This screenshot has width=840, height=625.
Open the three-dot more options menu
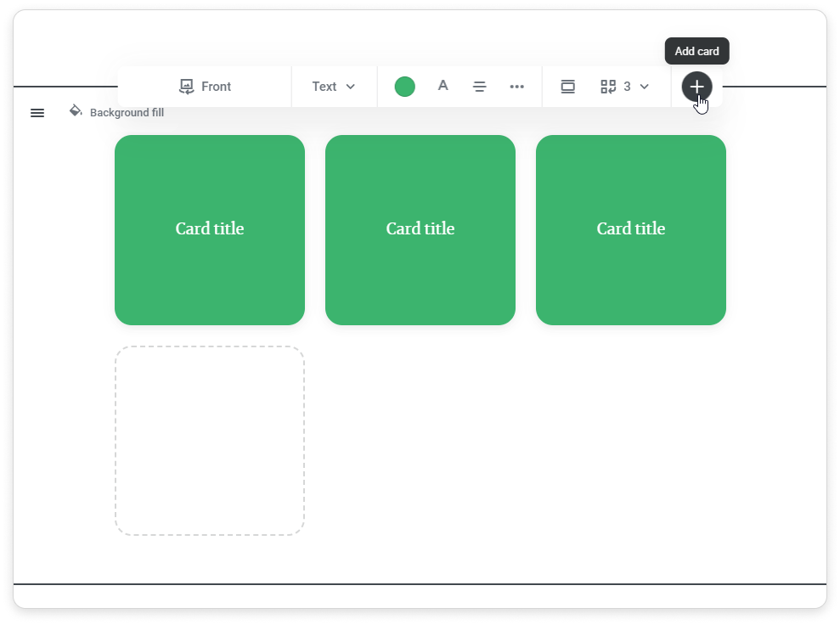(517, 87)
